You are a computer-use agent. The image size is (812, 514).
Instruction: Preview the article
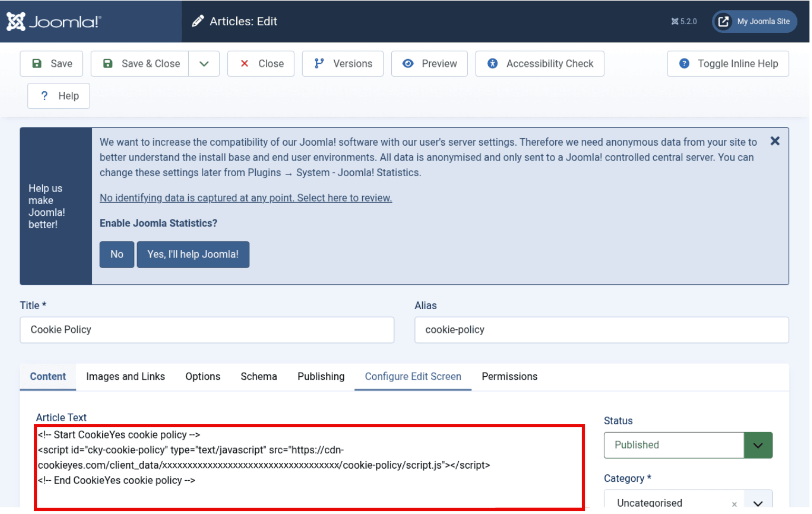429,64
